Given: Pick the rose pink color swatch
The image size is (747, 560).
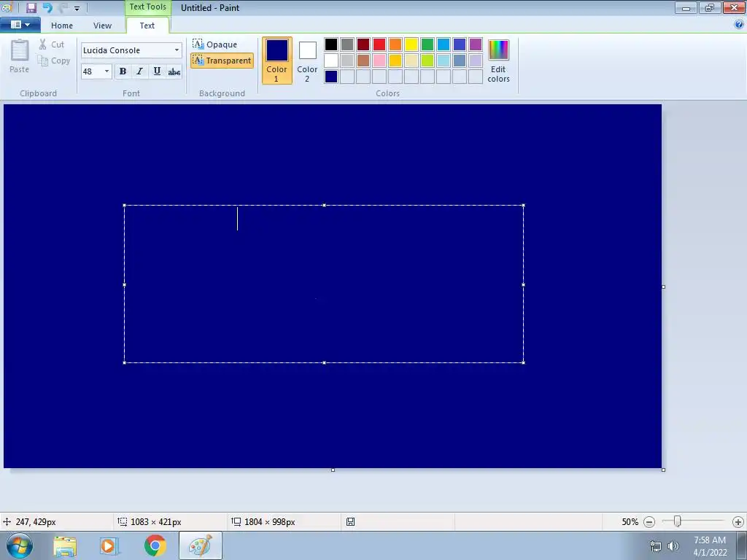Looking at the screenshot, I should click(x=379, y=61).
